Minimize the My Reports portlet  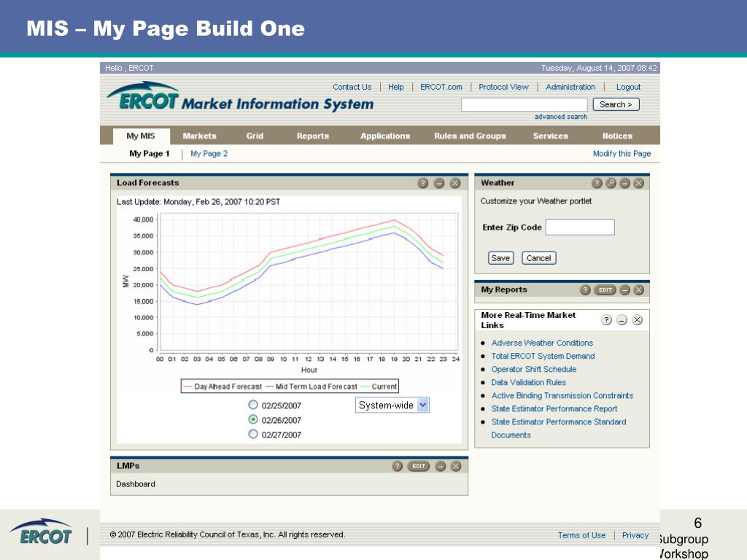click(x=625, y=289)
